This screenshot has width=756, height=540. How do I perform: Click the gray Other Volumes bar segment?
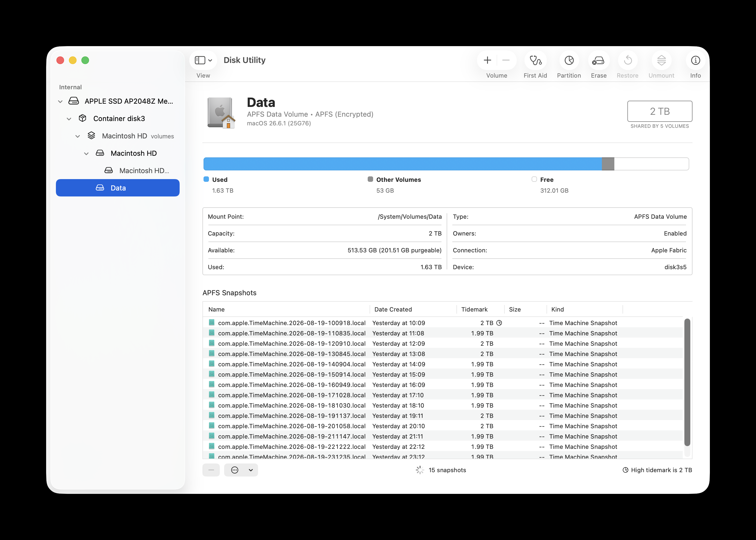[608, 164]
